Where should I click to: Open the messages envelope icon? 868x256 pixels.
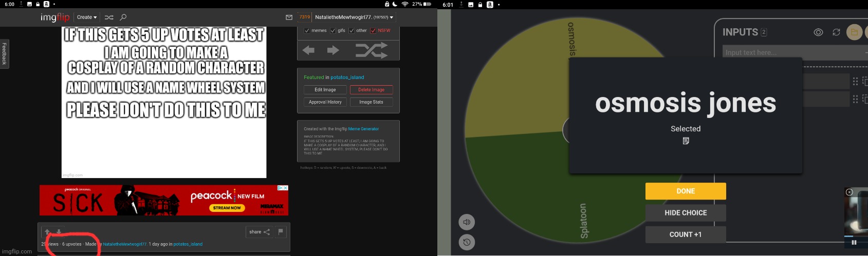(289, 17)
